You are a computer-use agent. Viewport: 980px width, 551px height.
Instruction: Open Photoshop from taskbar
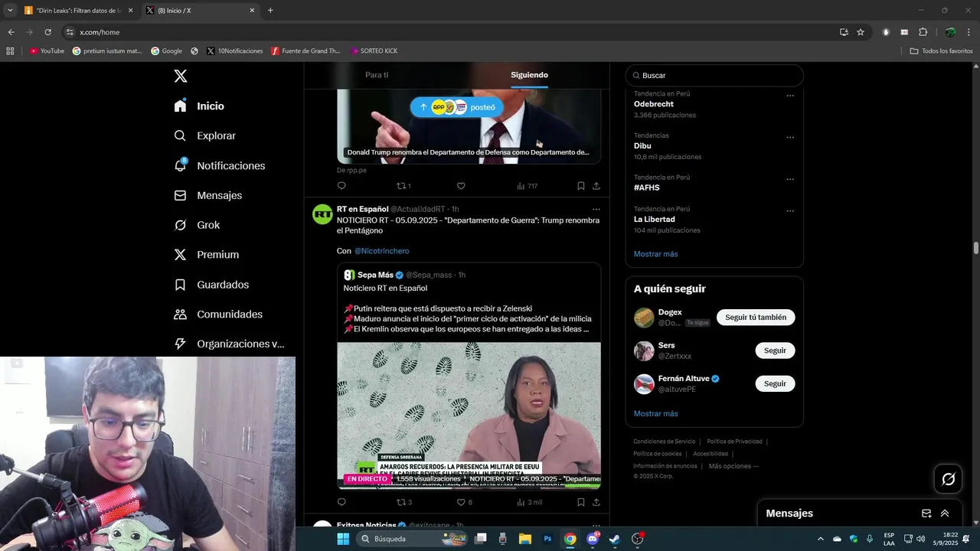[x=547, y=539]
